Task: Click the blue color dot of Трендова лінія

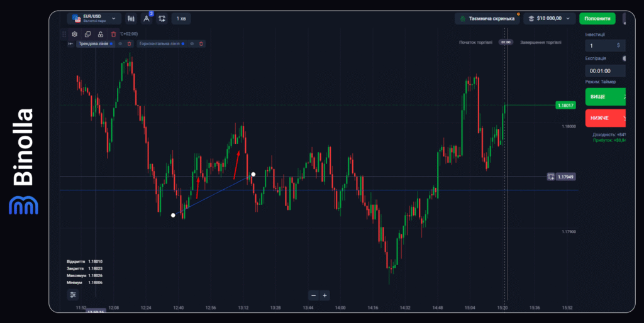Action: (111, 44)
